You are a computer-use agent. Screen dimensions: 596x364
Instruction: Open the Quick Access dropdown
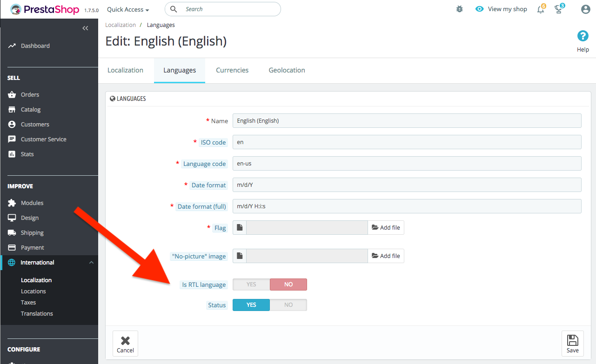click(x=128, y=9)
